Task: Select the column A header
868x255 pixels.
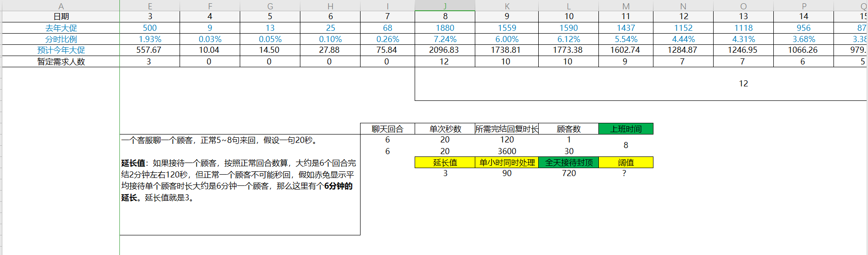Action: click(x=61, y=6)
